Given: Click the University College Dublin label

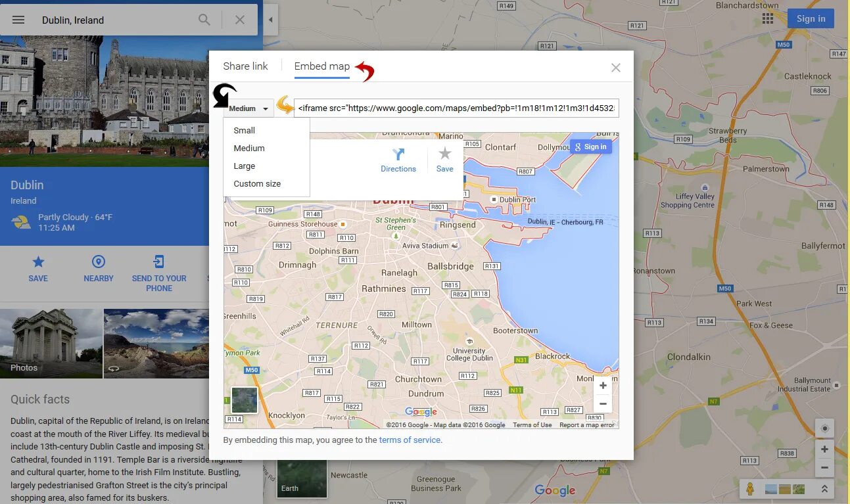Looking at the screenshot, I should (x=469, y=354).
